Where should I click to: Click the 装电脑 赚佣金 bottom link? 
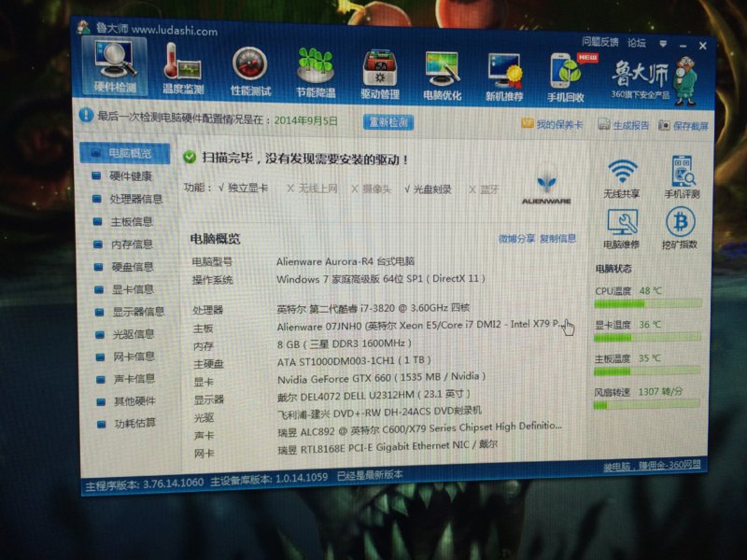(x=652, y=465)
